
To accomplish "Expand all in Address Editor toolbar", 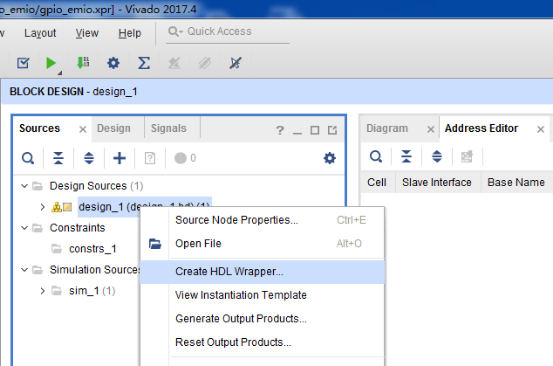I will 437,156.
